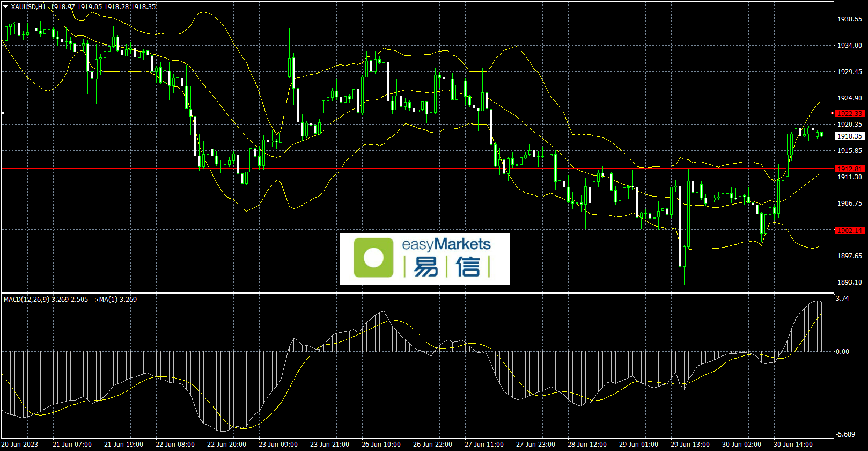Select the red 1922.33 price level label
The image size is (868, 451).
point(850,113)
